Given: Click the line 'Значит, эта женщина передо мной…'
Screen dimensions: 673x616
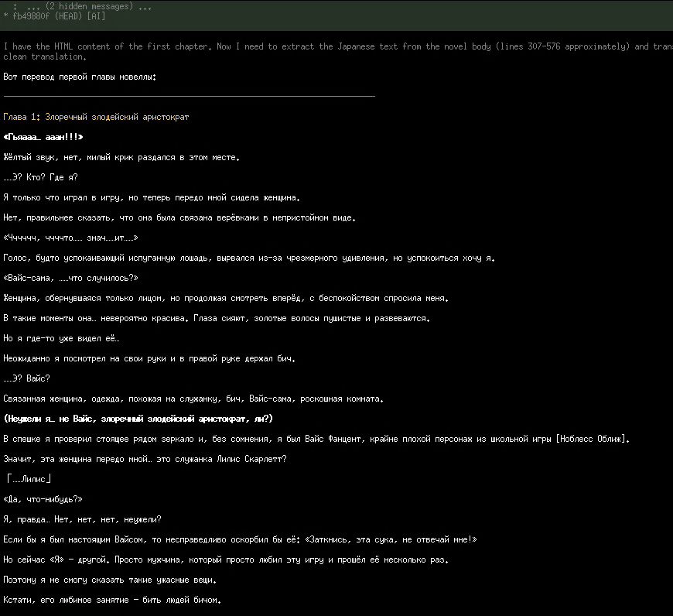Looking at the screenshot, I should pyautogui.click(x=145, y=460).
